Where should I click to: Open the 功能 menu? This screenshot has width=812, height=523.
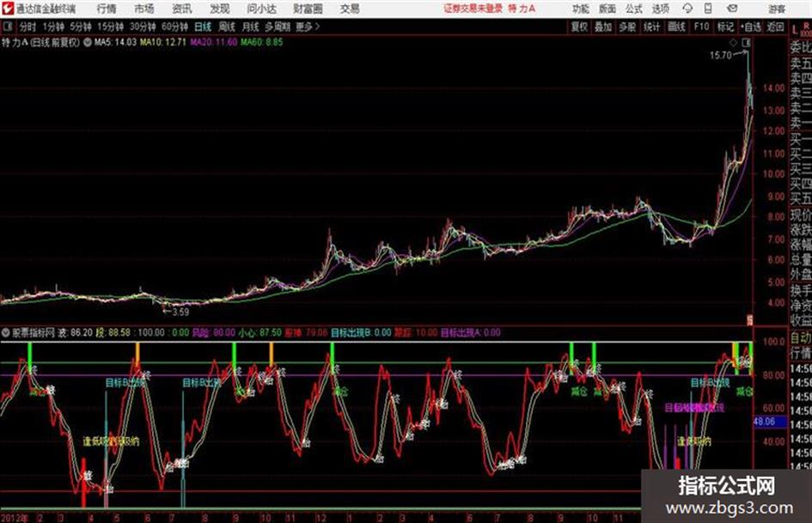(x=581, y=9)
